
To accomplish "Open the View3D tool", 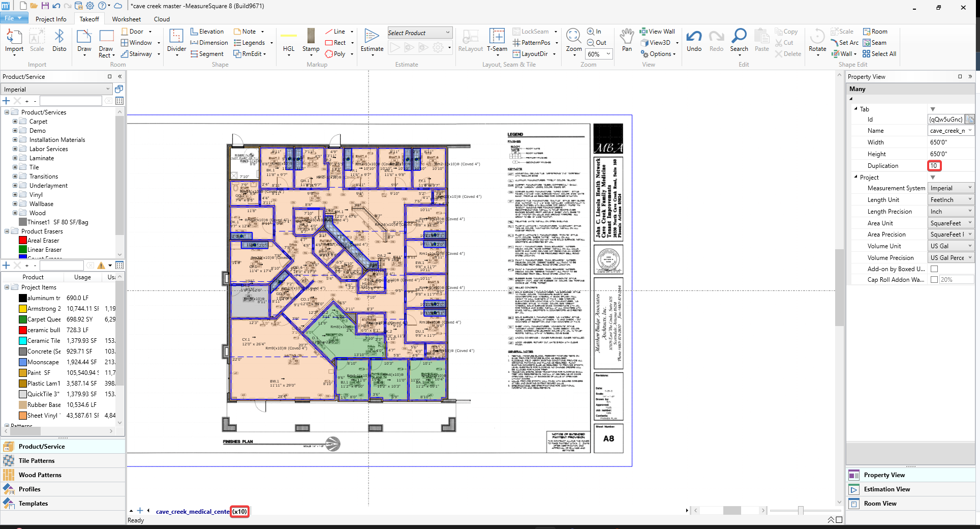I will click(656, 43).
